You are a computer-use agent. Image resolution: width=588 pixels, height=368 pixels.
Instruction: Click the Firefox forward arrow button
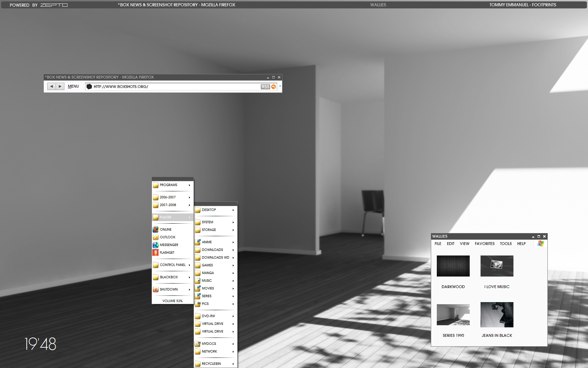coord(60,86)
